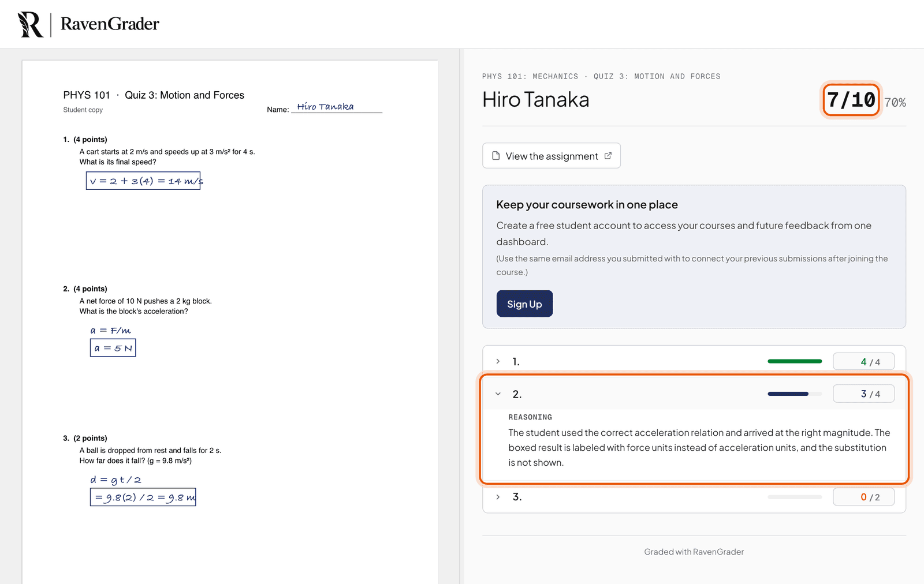The width and height of the screenshot is (924, 584).
Task: Click question 3 (2 points) header on the quiz
Action: pyautogui.click(x=85, y=439)
